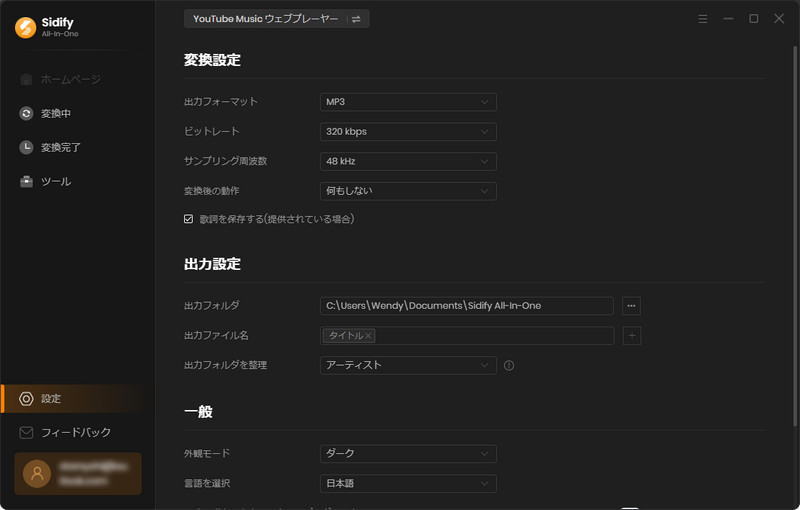Go to ツール in the sidebar
Image resolution: width=800 pixels, height=510 pixels.
pos(55,181)
